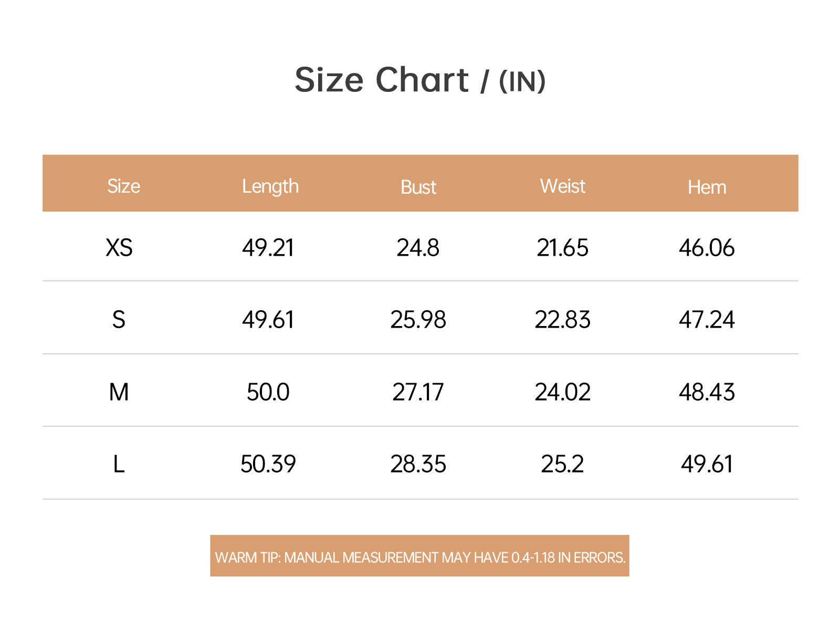This screenshot has height=630, width=840.
Task: Select S waist value 22.83
Action: 562,320
